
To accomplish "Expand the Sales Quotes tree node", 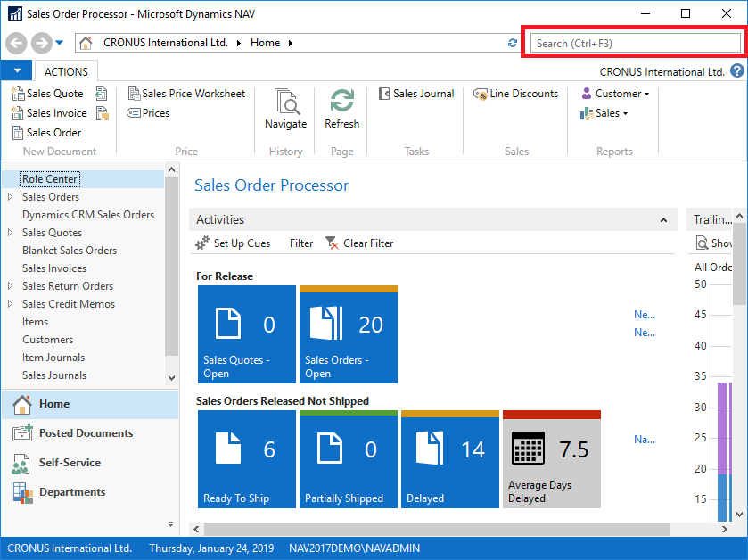I will coord(10,233).
